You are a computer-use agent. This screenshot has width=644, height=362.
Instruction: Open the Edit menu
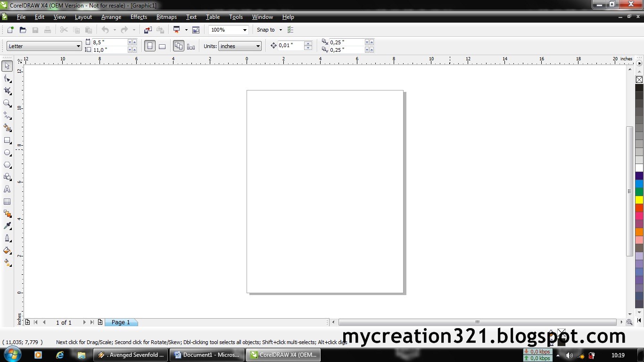[x=40, y=17]
